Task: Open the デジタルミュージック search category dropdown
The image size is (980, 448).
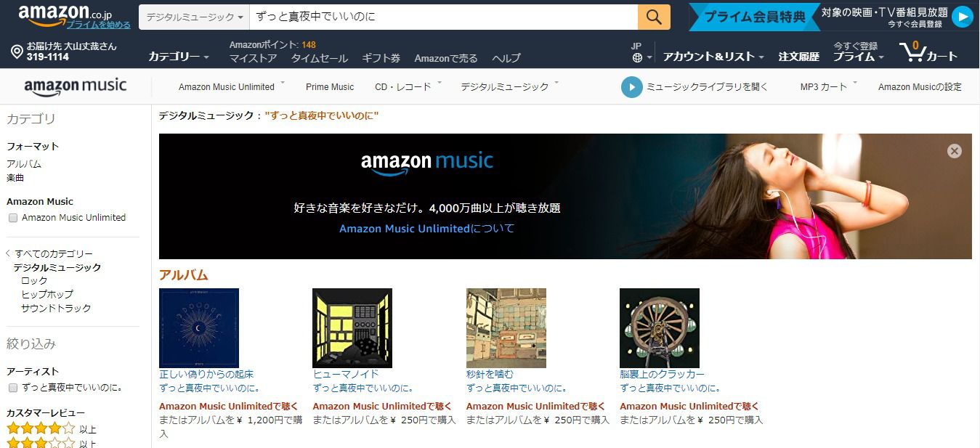Action: click(x=194, y=17)
